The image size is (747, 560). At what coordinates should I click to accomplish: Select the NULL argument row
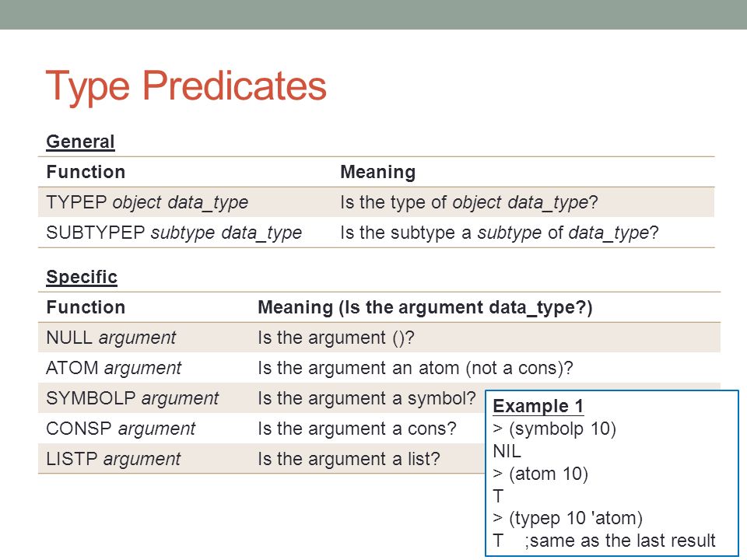[x=379, y=338]
